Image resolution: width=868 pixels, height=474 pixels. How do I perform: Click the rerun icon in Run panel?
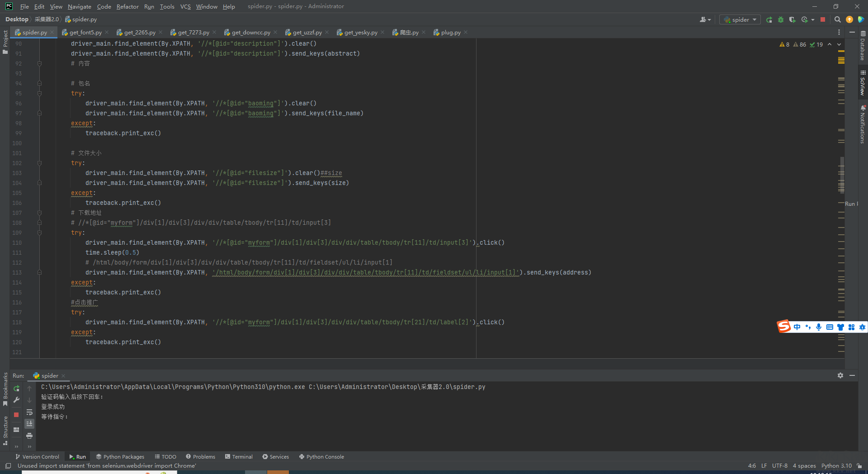pyautogui.click(x=17, y=389)
